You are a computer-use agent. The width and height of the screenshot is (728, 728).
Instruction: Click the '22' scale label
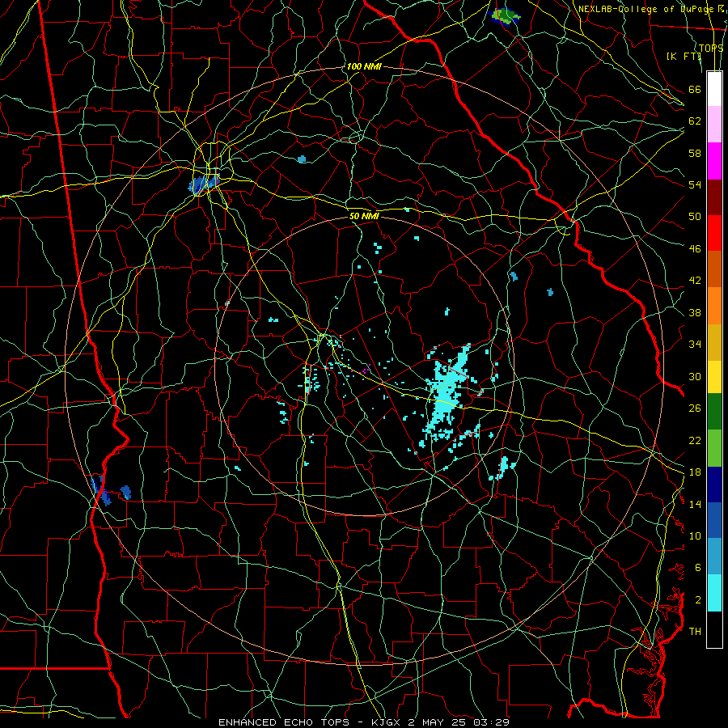695,440
